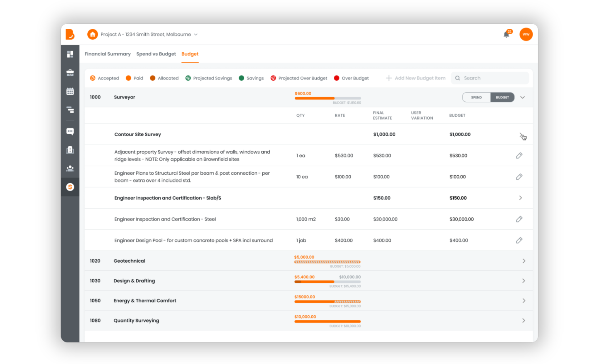Click the 1,000 m2 quantity cell
This screenshot has width=599, height=364.
[306, 219]
